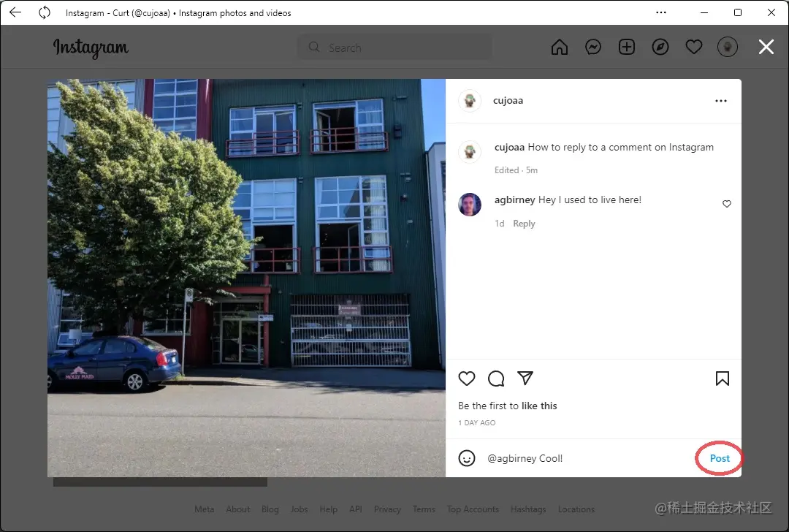
Task: Share the post with the paper plane icon
Action: 525,378
